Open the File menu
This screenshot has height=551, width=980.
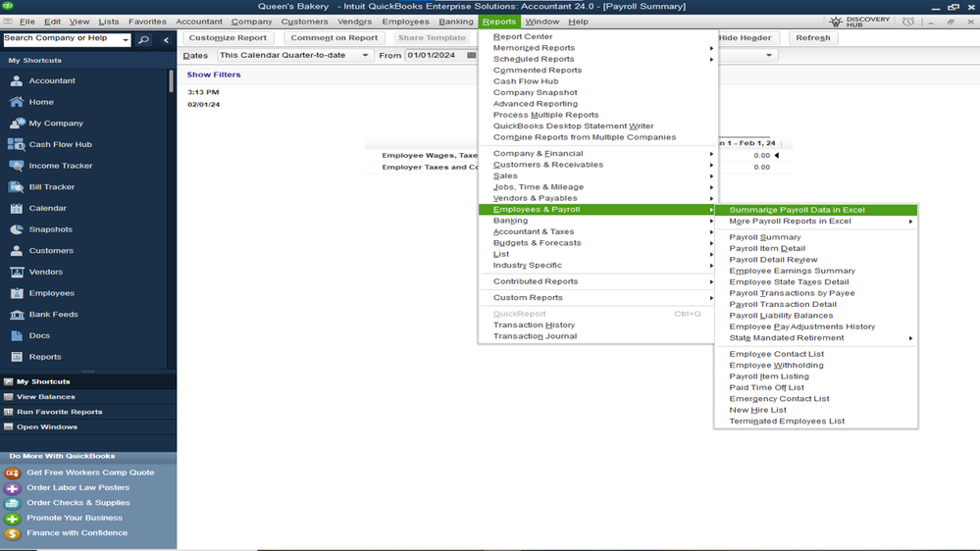(x=26, y=22)
